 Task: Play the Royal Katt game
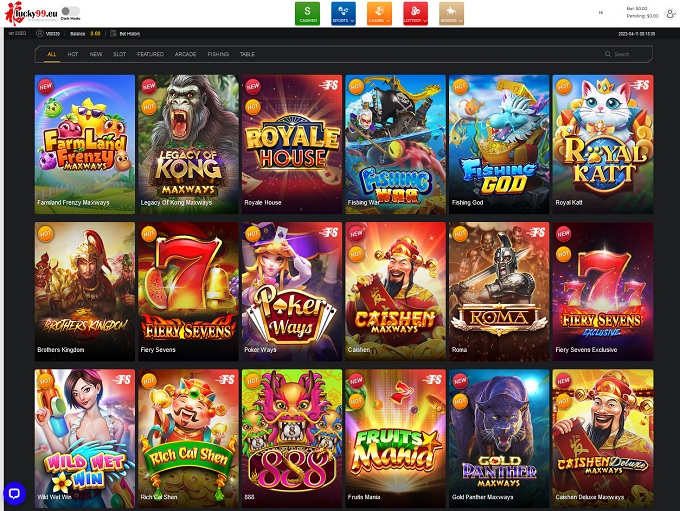click(x=603, y=144)
